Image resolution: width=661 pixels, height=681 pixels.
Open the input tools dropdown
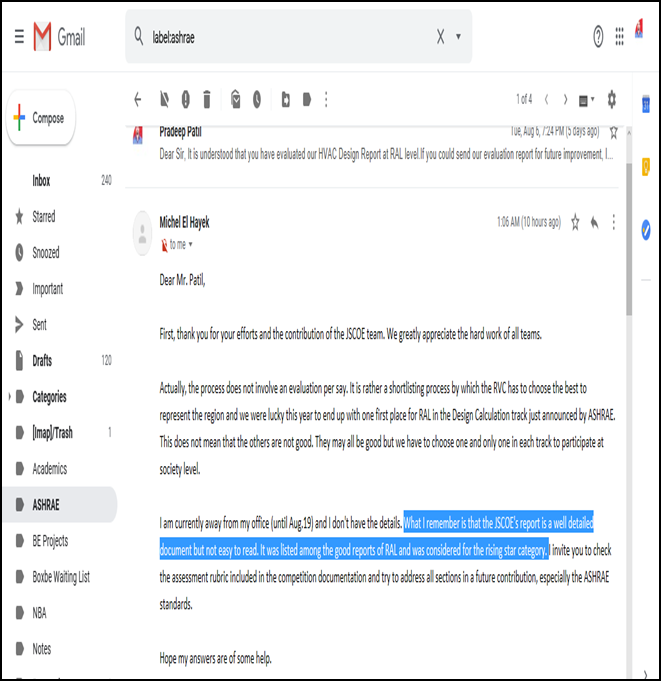pos(586,101)
